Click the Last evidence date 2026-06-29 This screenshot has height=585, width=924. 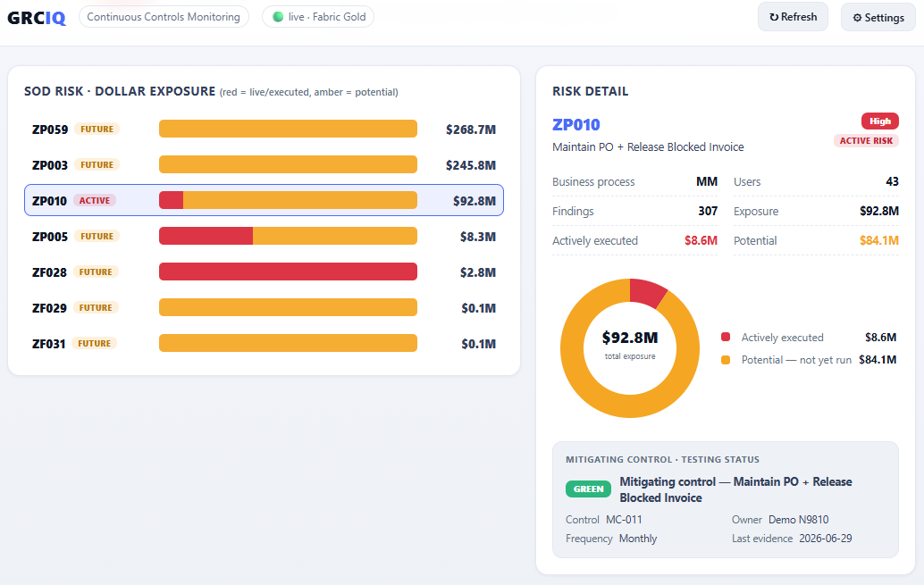pos(826,539)
